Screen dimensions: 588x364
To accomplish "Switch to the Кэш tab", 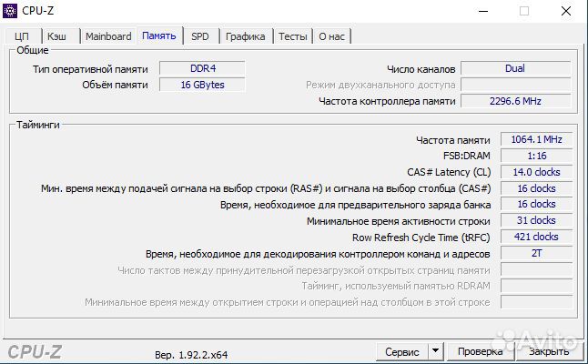I will coord(57,36).
